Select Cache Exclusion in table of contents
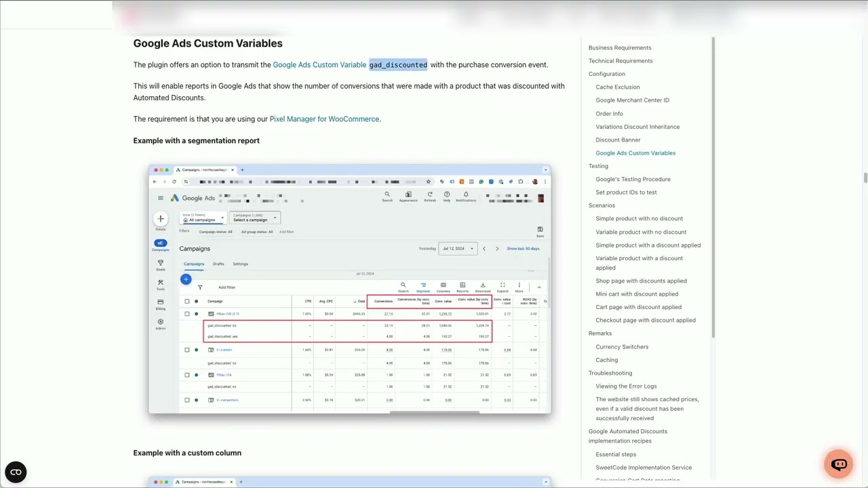868x488 pixels. [x=618, y=87]
